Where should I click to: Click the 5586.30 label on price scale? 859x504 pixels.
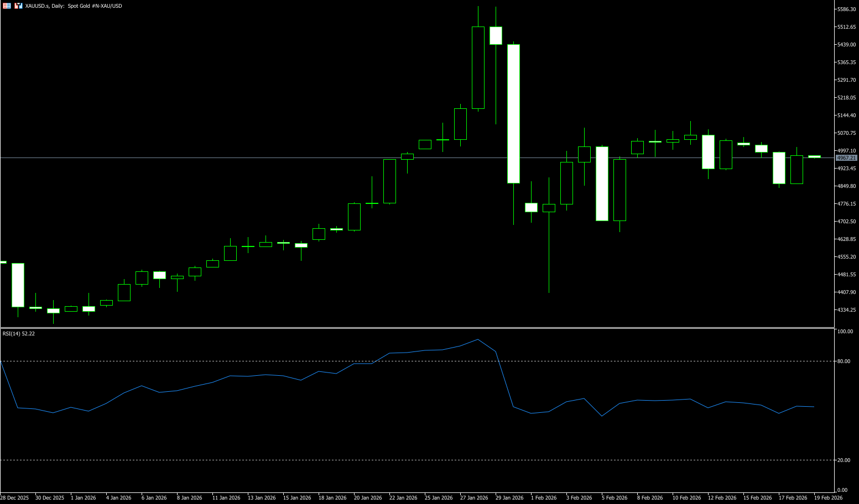[846, 9]
